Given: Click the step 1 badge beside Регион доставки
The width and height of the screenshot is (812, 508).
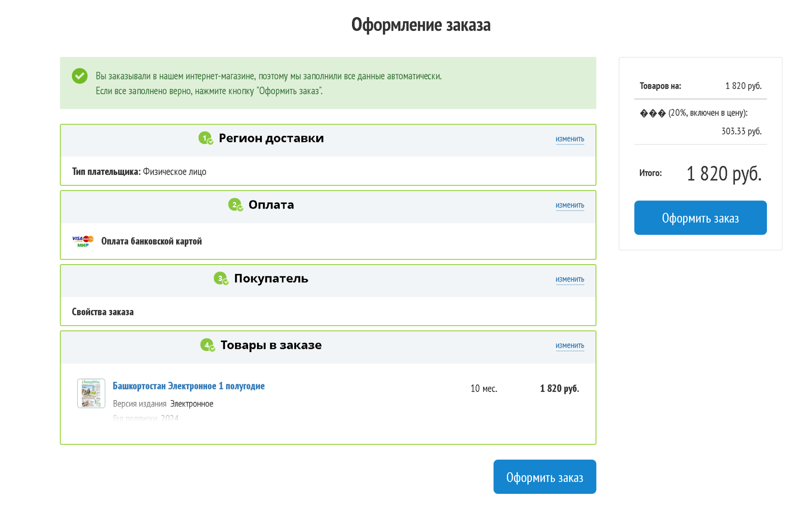Looking at the screenshot, I should [205, 138].
